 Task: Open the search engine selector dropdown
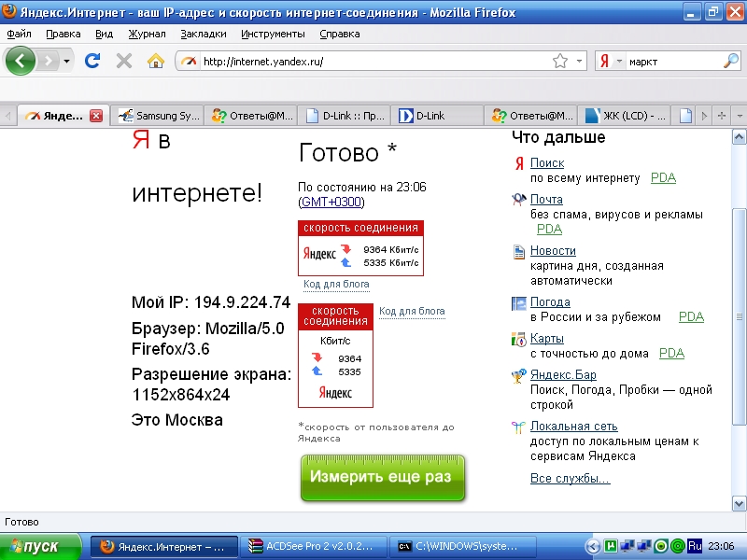coord(619,61)
